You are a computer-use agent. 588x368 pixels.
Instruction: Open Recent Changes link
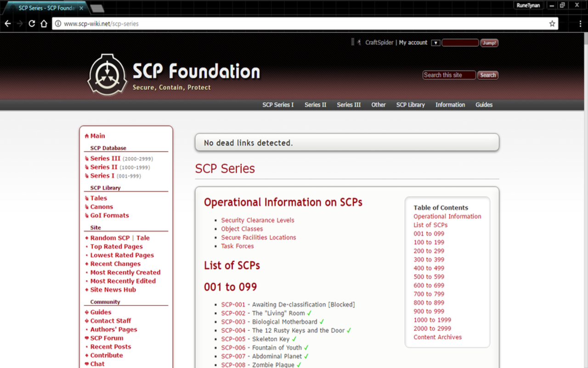click(x=115, y=264)
